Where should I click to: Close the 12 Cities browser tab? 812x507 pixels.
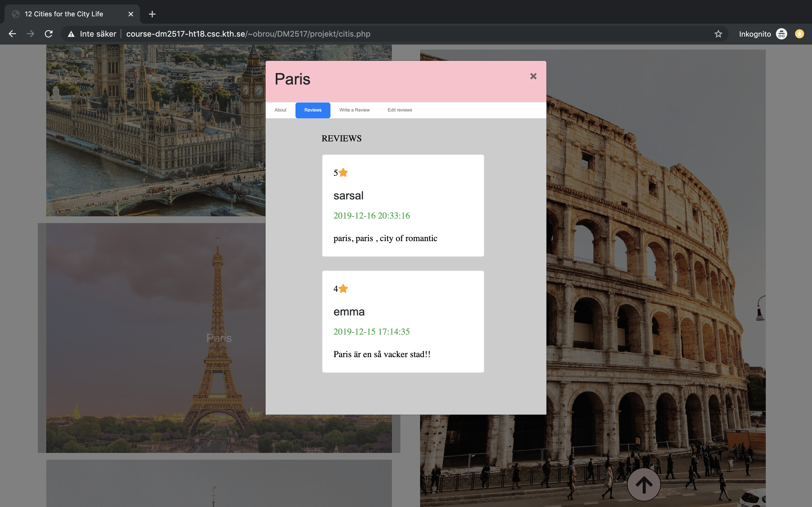(131, 14)
